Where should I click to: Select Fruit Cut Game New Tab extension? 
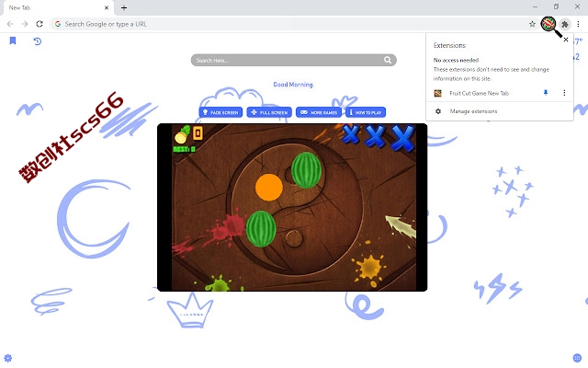479,93
